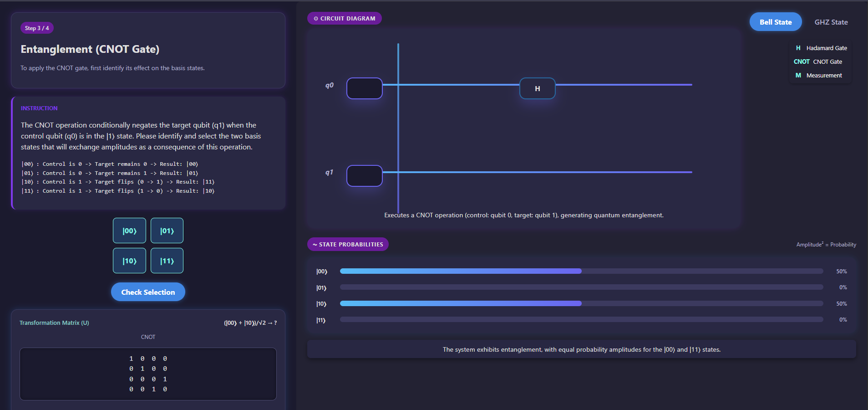Click the Check Selection button
868x410 pixels.
point(148,292)
